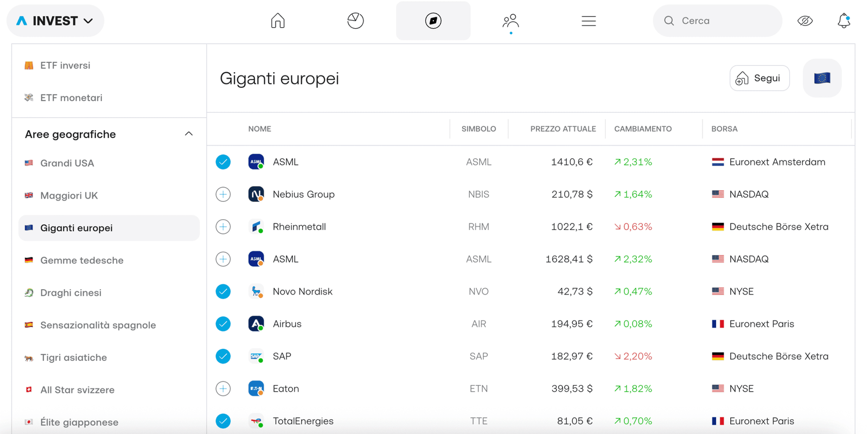Select ETF monetari in sidebar

(x=109, y=98)
